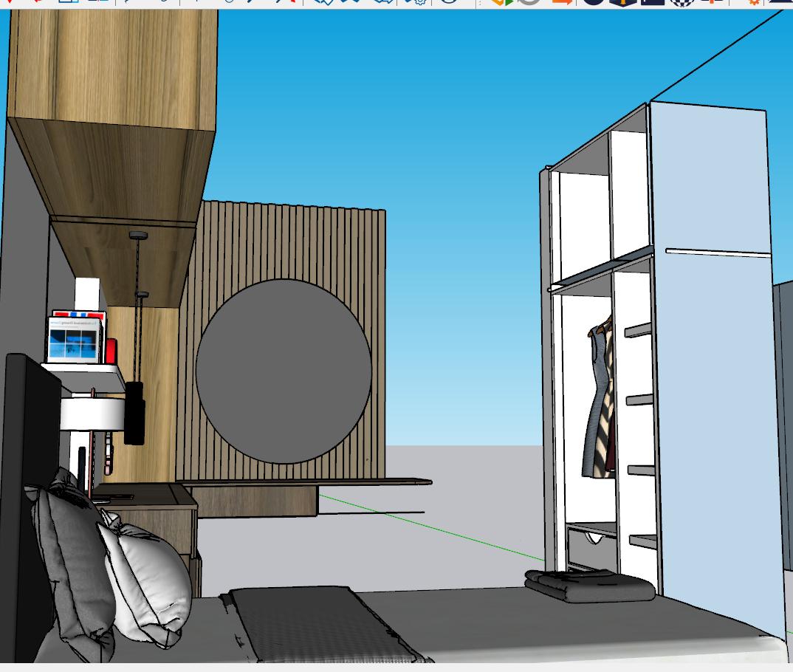
Task: Click the blue gear toolbar icon
Action: [x=419, y=2]
